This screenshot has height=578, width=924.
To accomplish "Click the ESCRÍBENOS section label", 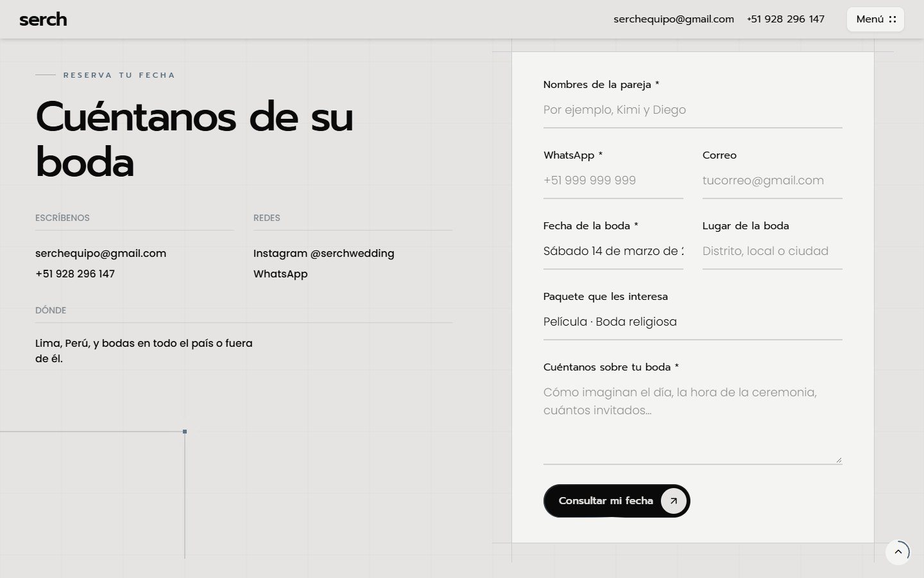I will (62, 218).
